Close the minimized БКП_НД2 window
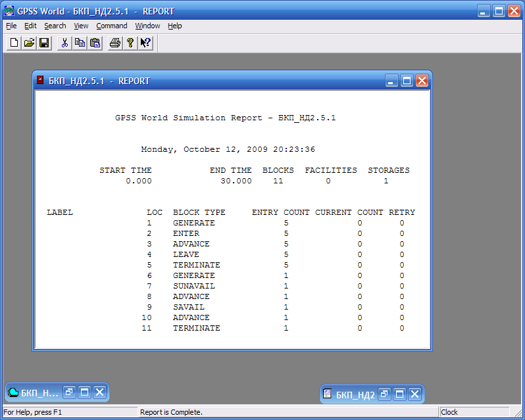The height and width of the screenshot is (420, 525). pyautogui.click(x=415, y=394)
